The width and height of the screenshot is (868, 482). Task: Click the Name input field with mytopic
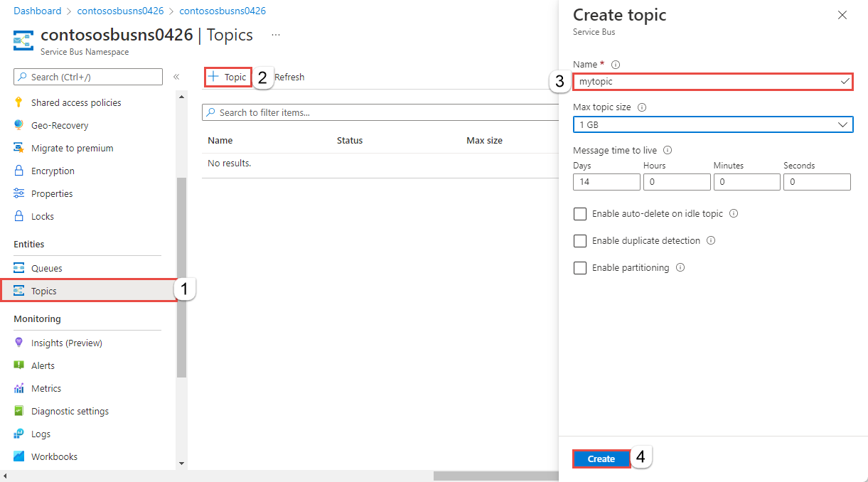click(713, 82)
